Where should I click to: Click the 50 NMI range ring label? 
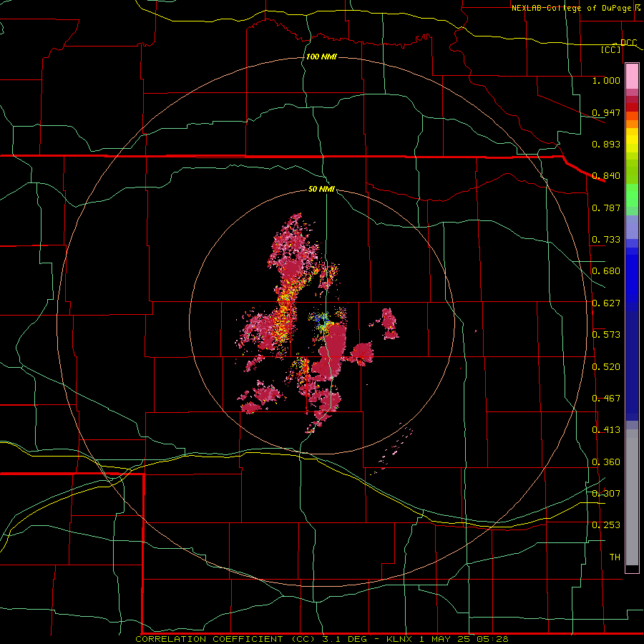pos(321,189)
